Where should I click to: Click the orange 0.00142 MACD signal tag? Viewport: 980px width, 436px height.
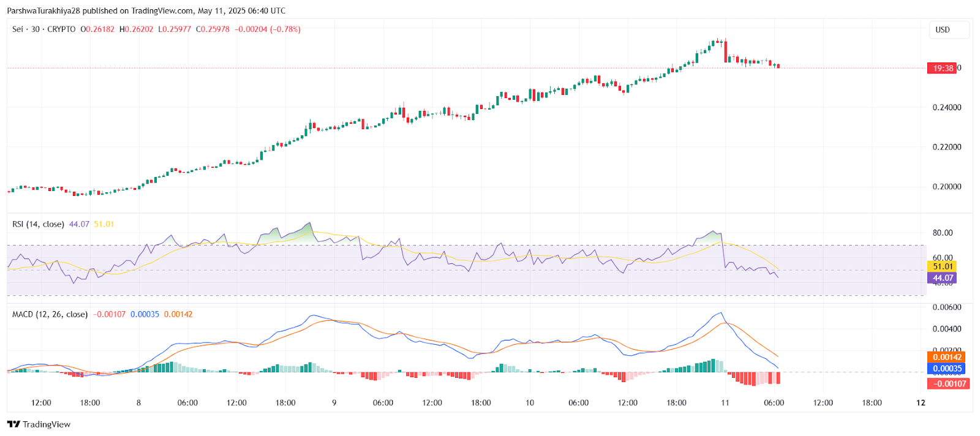947,357
